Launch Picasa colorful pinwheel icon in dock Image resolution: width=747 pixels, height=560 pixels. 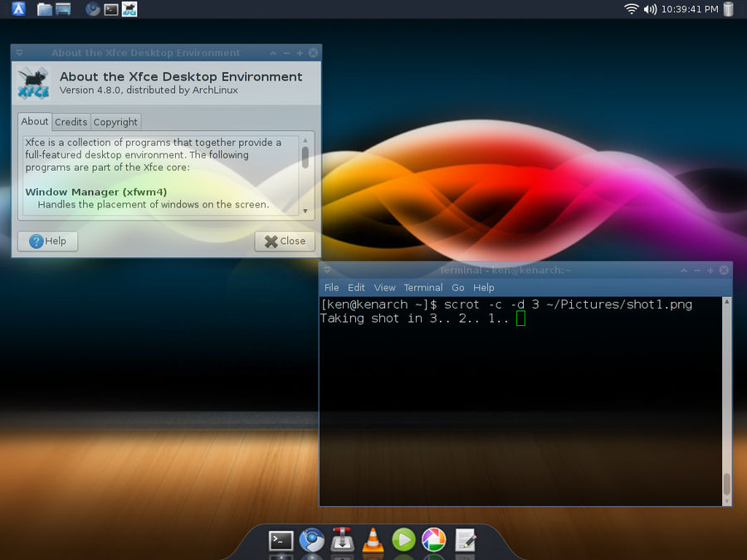click(434, 540)
